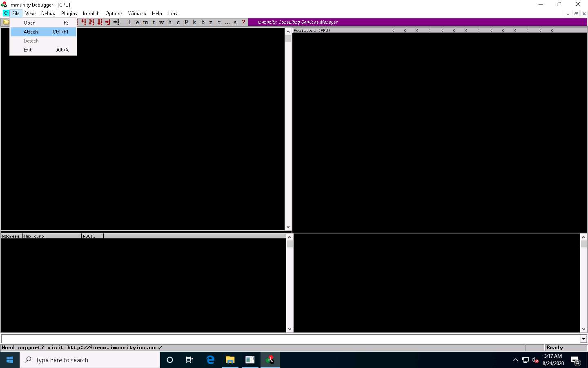The height and width of the screenshot is (368, 588).
Task: Open the Windows Start menu
Action: 10,360
